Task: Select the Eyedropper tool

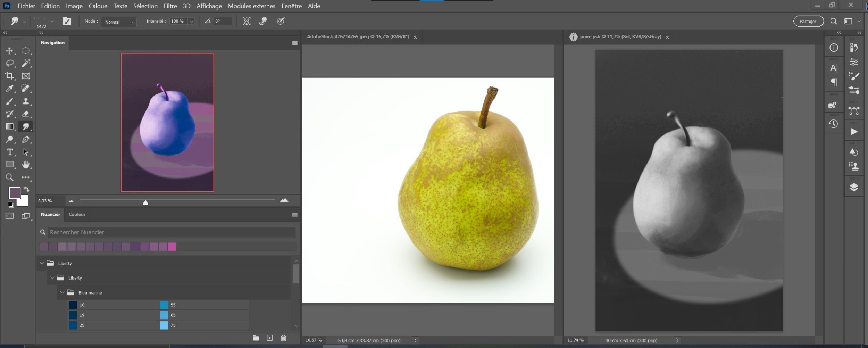Action: 9,89
